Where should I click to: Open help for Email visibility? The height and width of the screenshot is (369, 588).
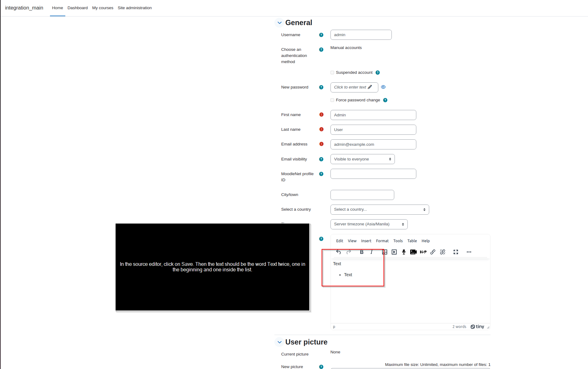(x=321, y=159)
